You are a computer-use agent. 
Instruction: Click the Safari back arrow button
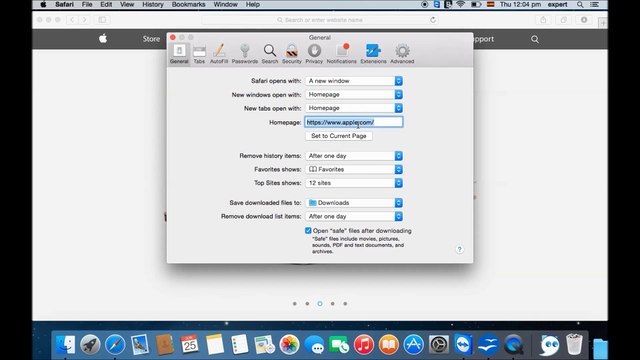click(x=72, y=20)
